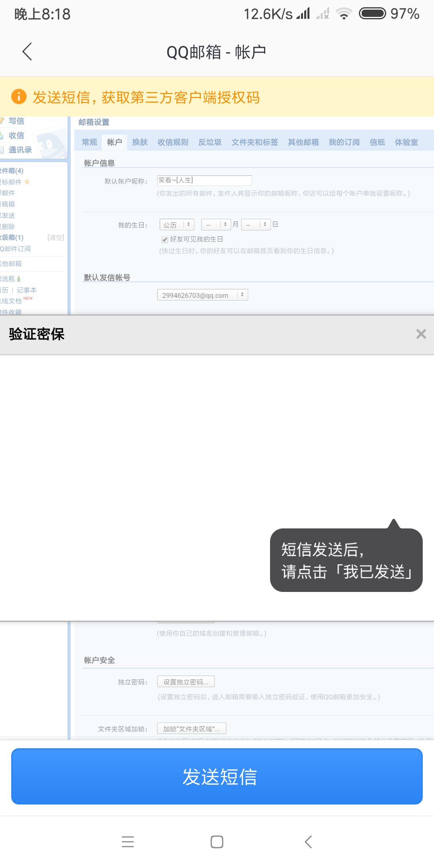The height and width of the screenshot is (868, 434).
Task: Open 已发送 folder in sidebar
Action: point(7,215)
